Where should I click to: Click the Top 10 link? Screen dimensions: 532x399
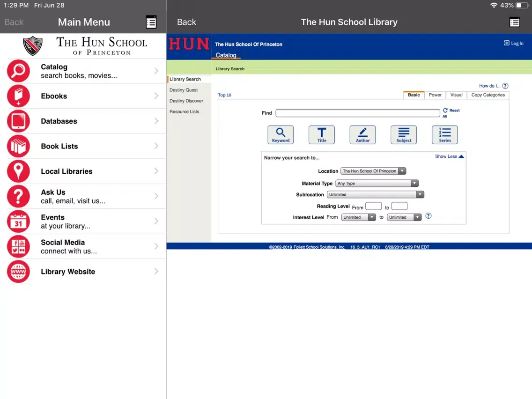224,95
